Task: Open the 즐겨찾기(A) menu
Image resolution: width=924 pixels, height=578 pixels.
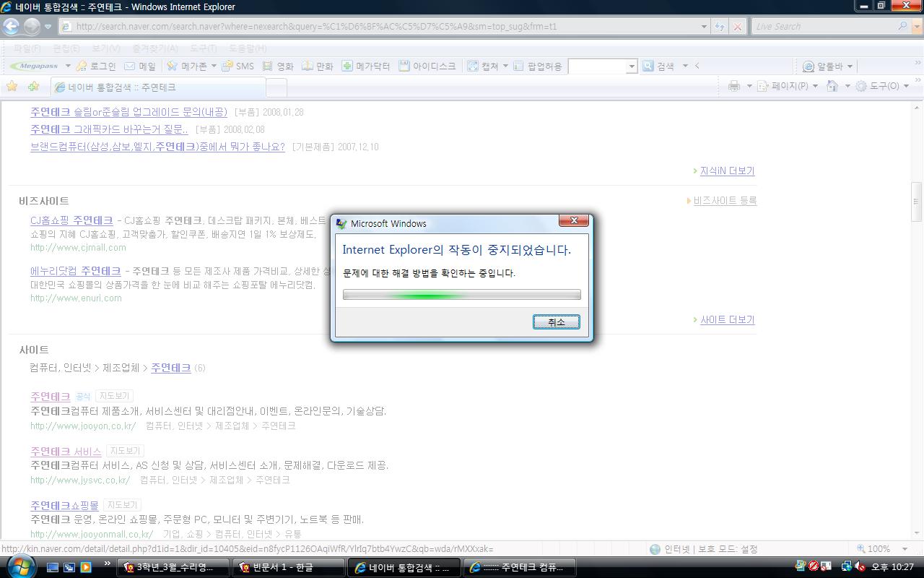Action: coord(154,48)
